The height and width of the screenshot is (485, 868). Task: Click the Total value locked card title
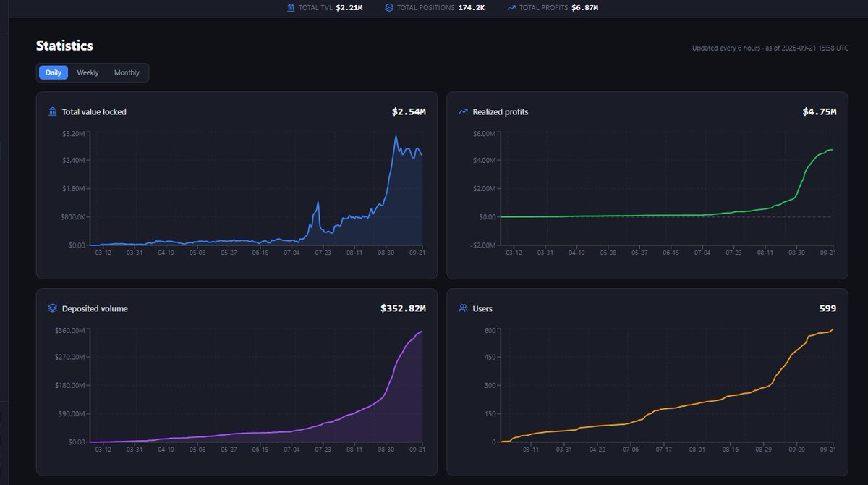click(94, 112)
